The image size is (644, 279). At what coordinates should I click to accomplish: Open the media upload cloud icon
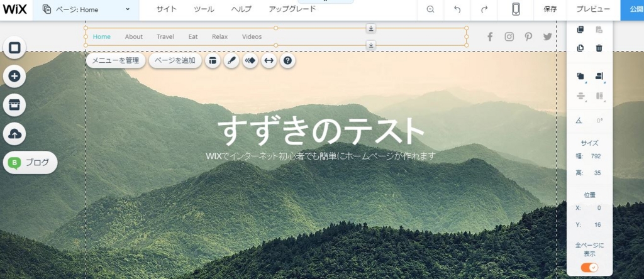tap(14, 134)
